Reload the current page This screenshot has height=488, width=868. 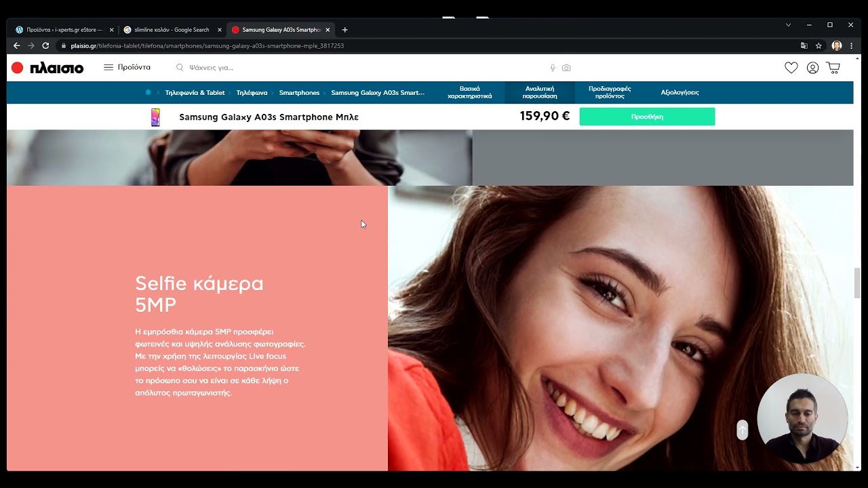coord(45,45)
